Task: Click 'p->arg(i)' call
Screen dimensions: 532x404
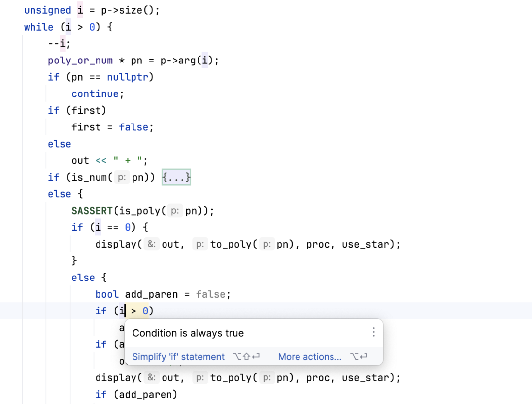Action: 187,61
